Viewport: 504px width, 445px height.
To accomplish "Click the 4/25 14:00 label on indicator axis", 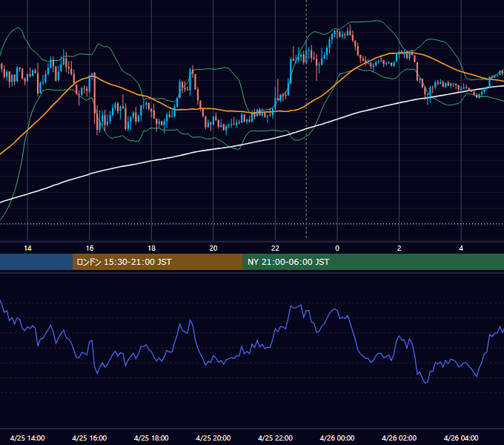I will coord(27,438).
